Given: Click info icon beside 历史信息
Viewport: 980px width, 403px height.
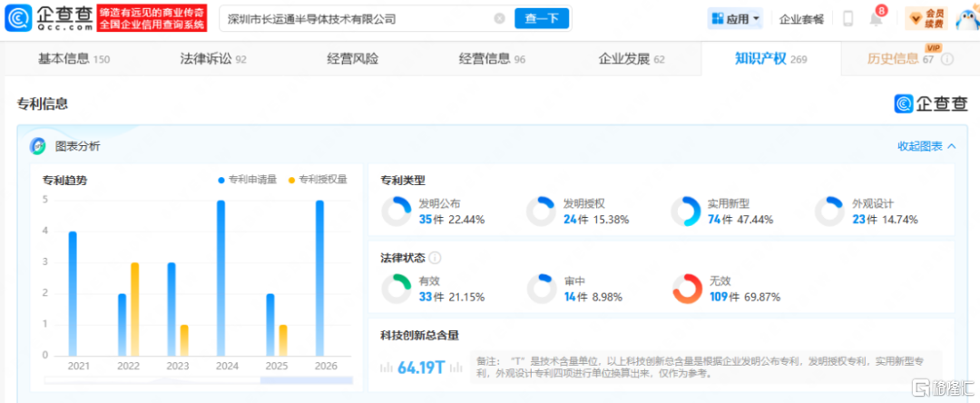Looking at the screenshot, I should pos(947,59).
